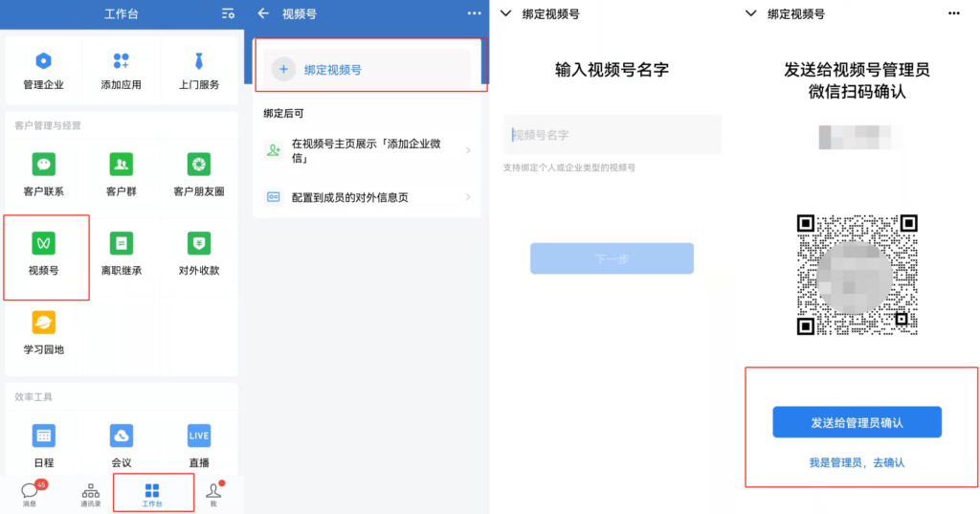Switch to the 工作台 bottom tab
This screenshot has height=514, width=980.
[152, 494]
